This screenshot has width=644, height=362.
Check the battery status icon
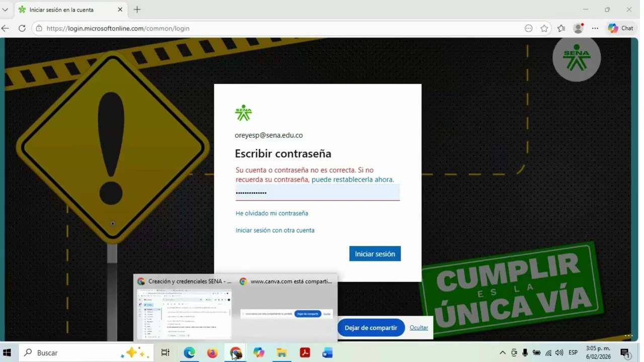pyautogui.click(x=536, y=353)
